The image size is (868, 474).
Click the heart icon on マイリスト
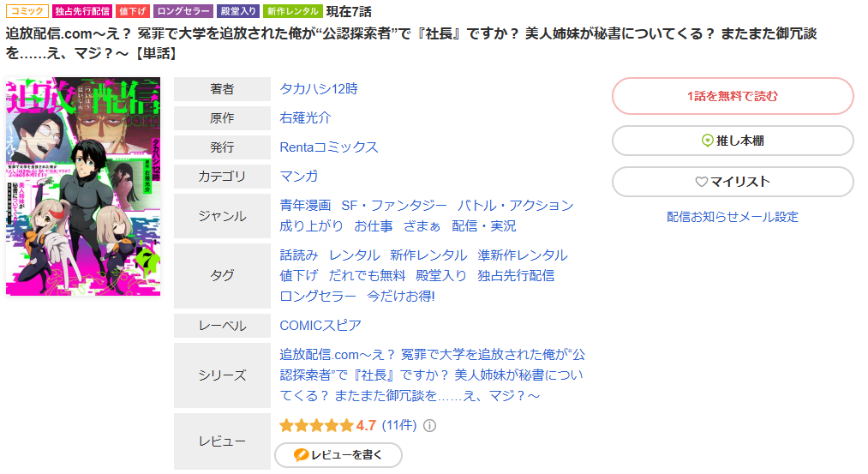[x=702, y=182]
